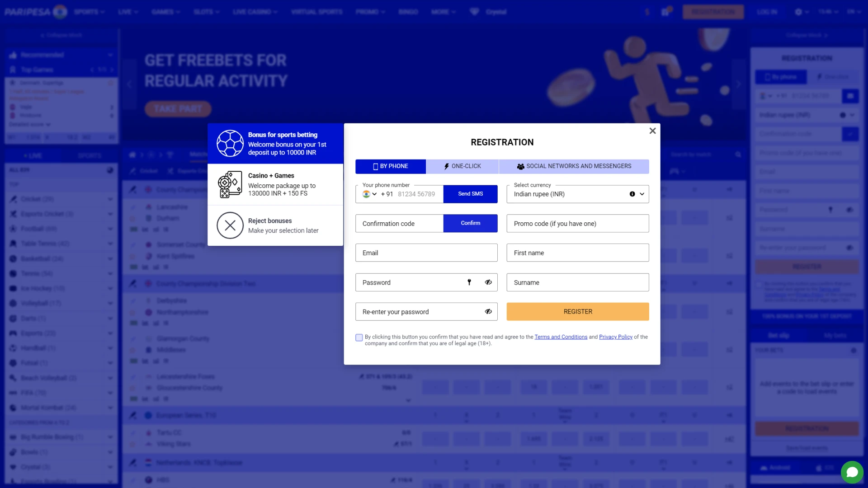The image size is (868, 488).
Task: Toggle re-enter password visibility icon
Action: pyautogui.click(x=488, y=311)
